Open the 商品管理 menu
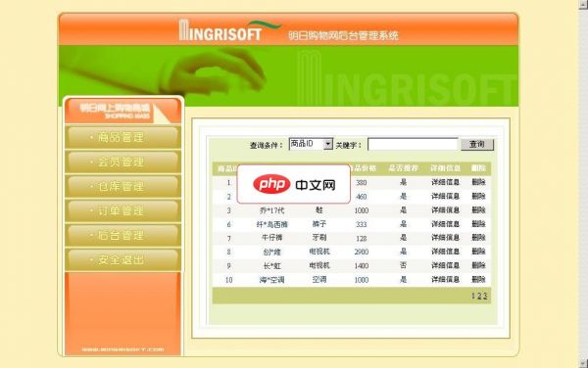The width and height of the screenshot is (588, 368). pyautogui.click(x=122, y=137)
